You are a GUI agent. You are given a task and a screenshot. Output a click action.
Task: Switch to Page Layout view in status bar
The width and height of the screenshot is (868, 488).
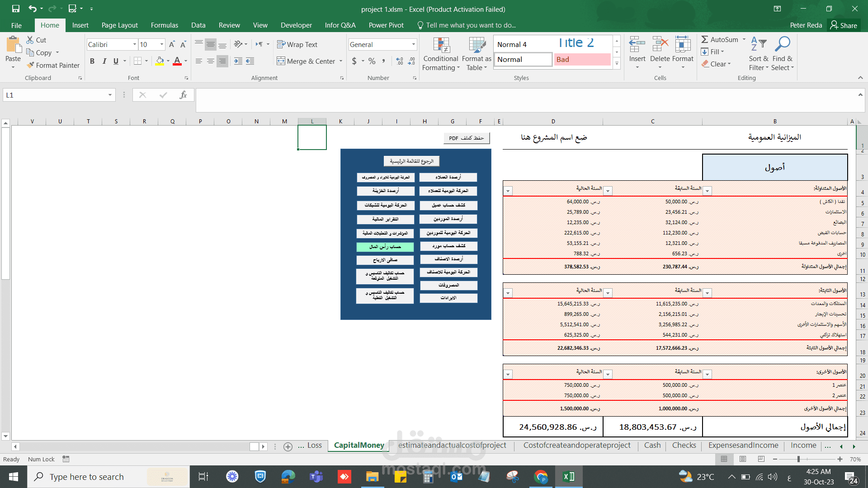click(742, 459)
